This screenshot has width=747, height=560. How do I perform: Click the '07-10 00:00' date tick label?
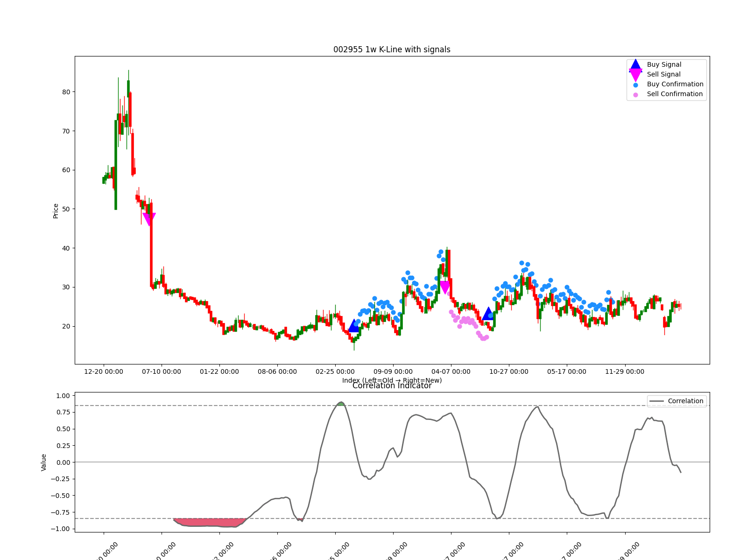(162, 371)
